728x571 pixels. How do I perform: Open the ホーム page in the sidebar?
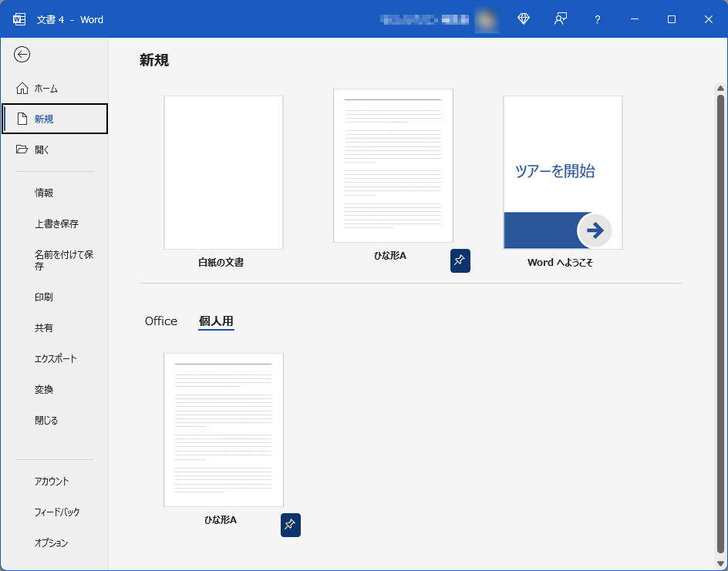click(55, 89)
